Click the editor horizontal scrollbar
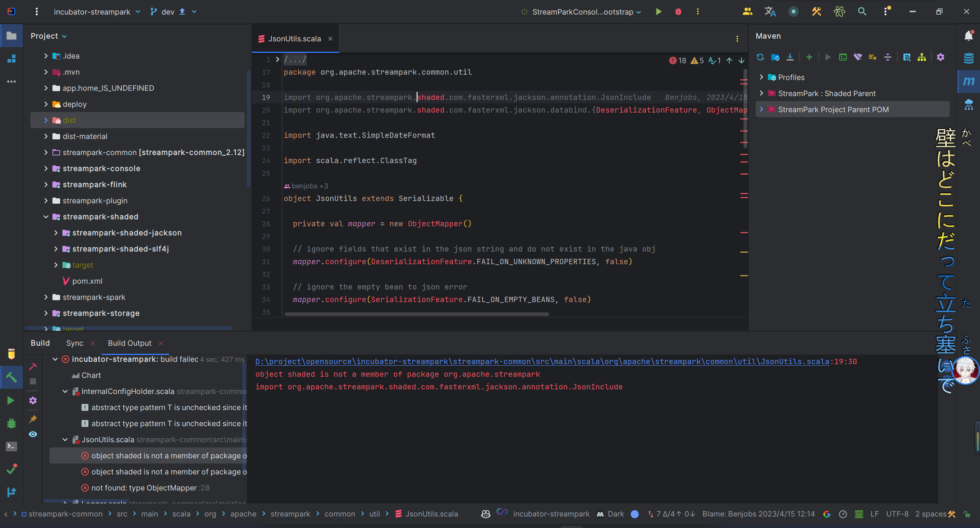Image resolution: width=980 pixels, height=528 pixels. (x=416, y=314)
